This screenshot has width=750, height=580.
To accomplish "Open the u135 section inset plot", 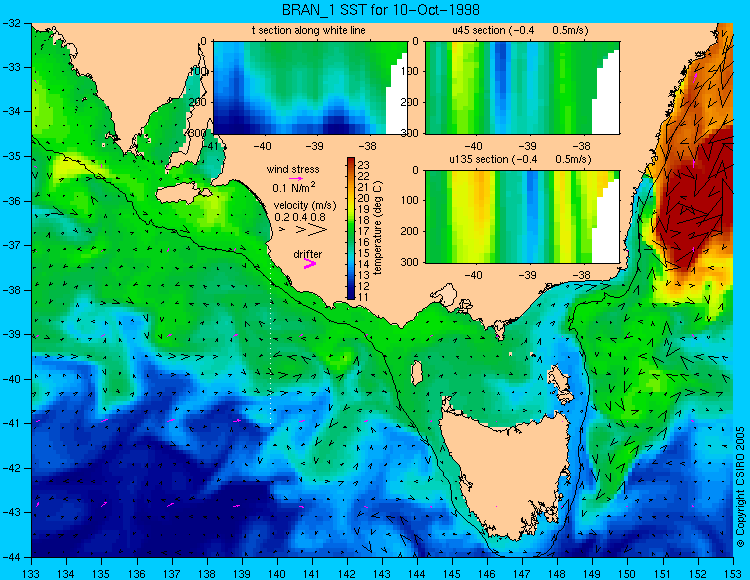I will click(x=522, y=216).
